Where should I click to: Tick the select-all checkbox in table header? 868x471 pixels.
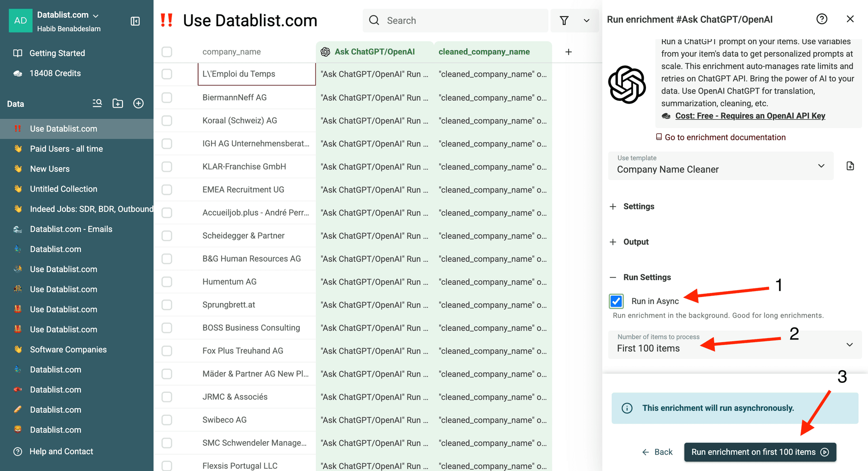pos(167,52)
